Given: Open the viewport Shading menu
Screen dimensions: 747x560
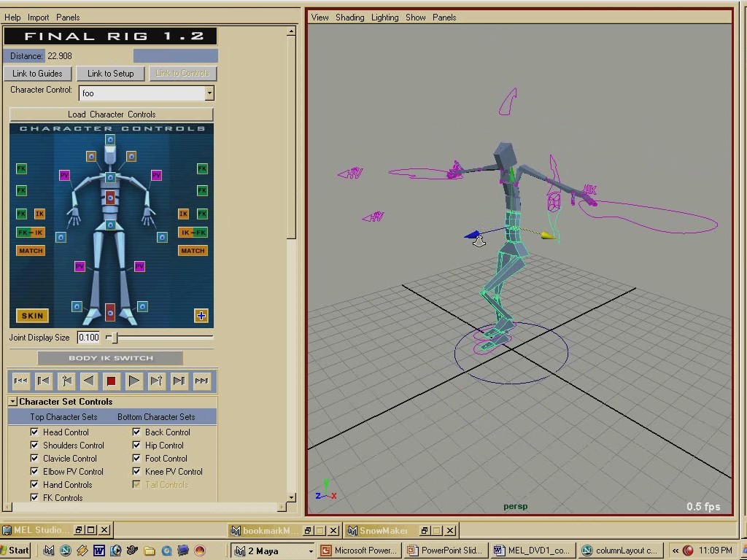Looking at the screenshot, I should coord(349,17).
